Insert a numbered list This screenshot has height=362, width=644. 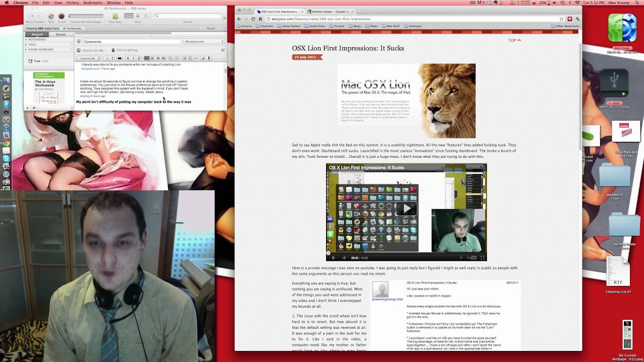177,58
